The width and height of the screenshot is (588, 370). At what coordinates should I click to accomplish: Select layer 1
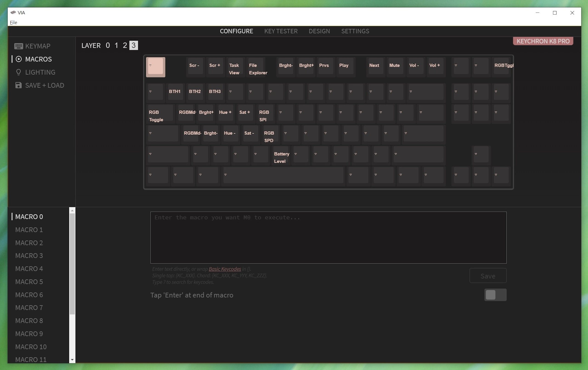tap(116, 45)
